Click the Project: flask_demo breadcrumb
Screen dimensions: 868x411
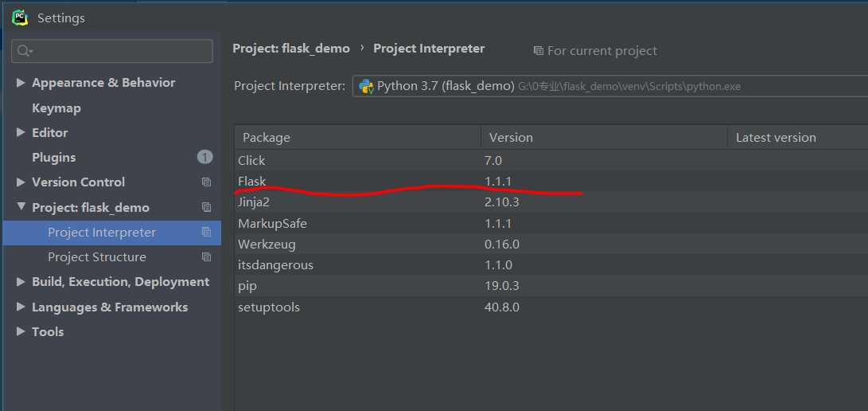pos(291,49)
